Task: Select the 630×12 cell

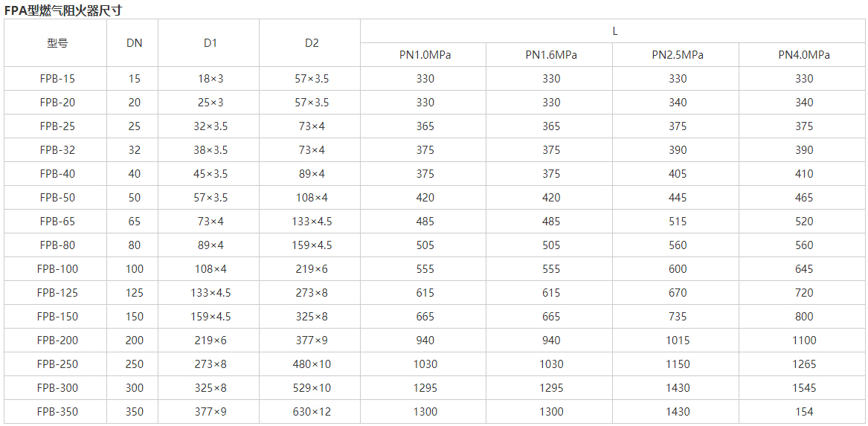Action: click(312, 412)
